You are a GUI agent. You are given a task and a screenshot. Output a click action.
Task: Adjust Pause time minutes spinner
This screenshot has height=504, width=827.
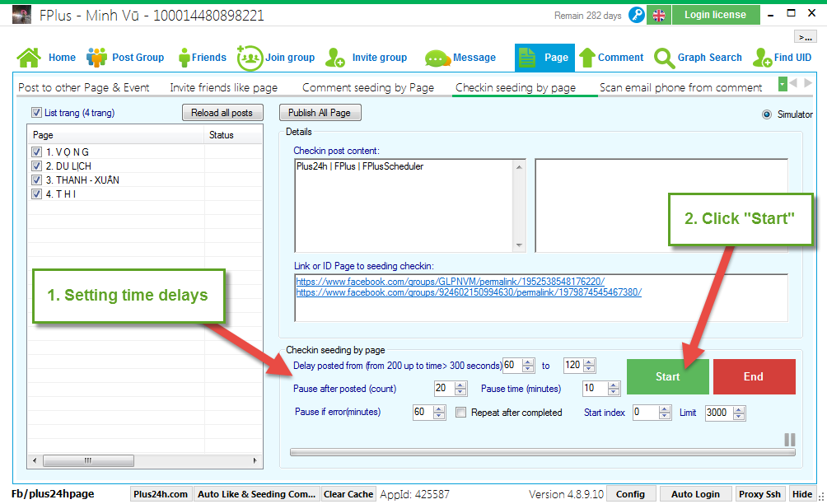click(614, 389)
